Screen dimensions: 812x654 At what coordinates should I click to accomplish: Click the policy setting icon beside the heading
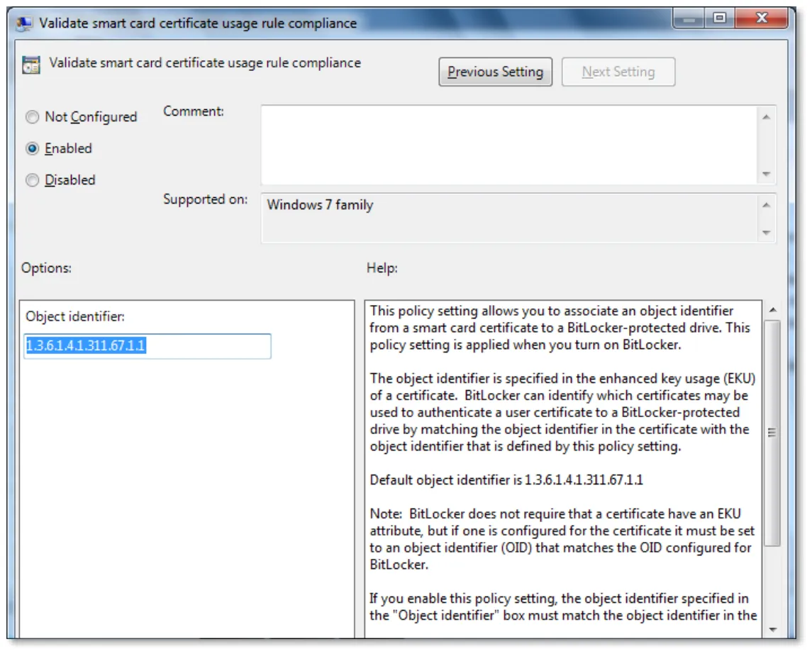(x=31, y=65)
